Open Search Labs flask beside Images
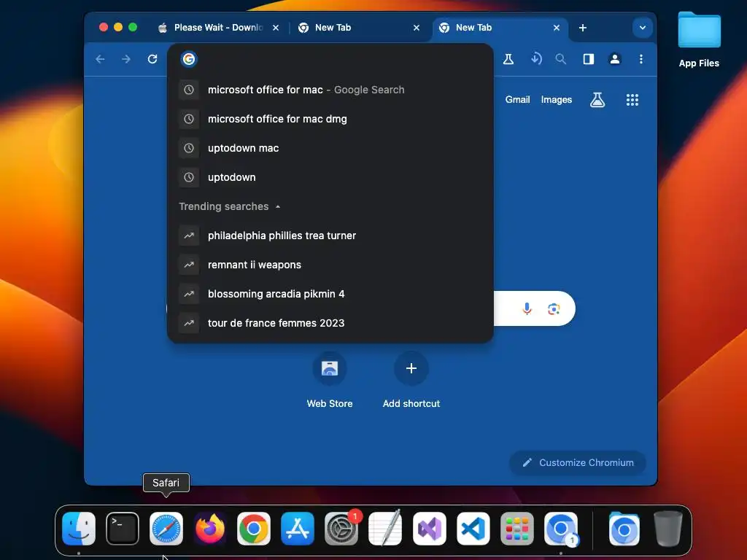The height and width of the screenshot is (560, 747). [597, 99]
